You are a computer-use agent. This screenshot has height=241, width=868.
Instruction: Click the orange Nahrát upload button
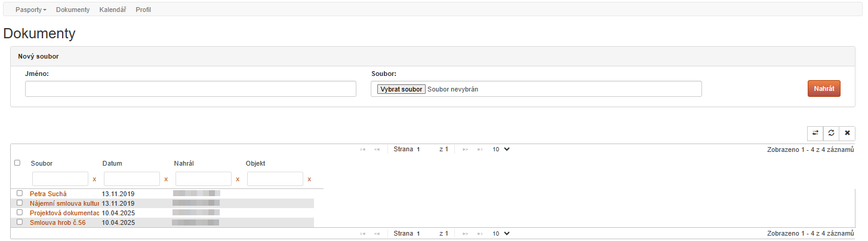point(824,89)
